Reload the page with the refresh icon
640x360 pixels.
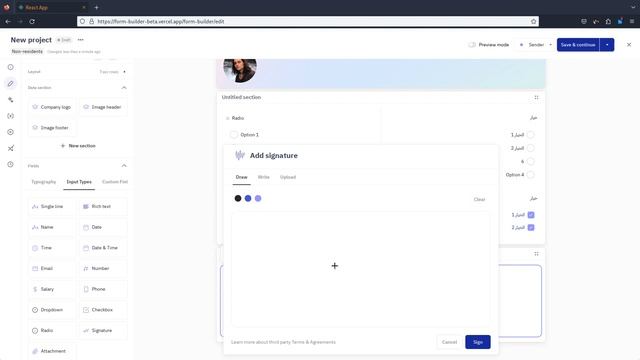pos(32,21)
